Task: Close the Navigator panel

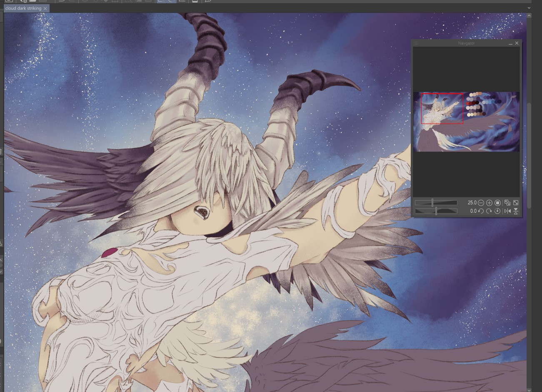Action: tap(517, 43)
